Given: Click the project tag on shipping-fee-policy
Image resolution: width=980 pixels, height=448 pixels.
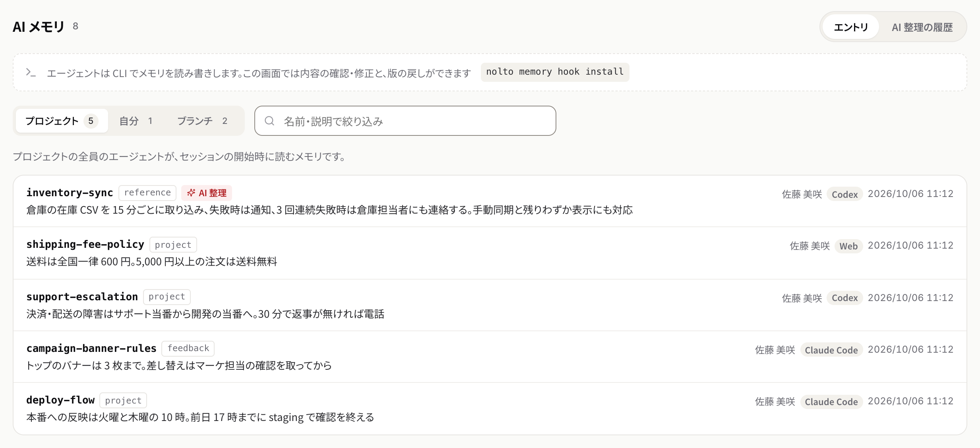Looking at the screenshot, I should coord(173,245).
